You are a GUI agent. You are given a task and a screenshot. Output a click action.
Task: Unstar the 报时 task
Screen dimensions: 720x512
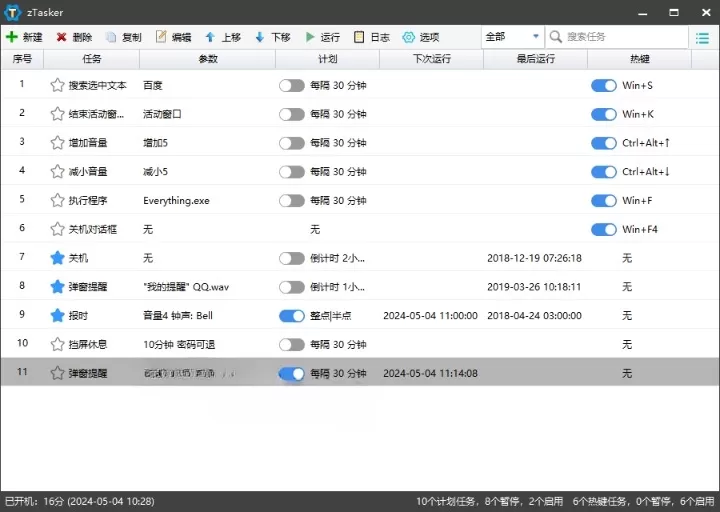(57, 316)
